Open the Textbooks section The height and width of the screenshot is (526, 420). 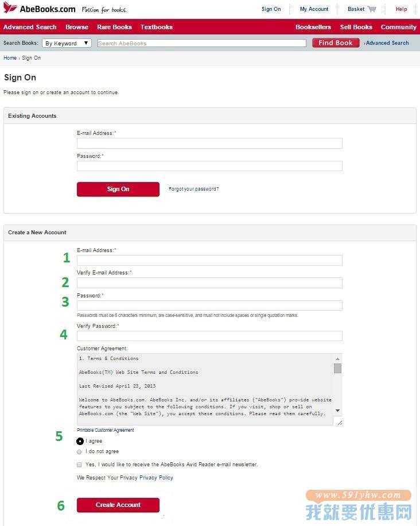point(156,27)
